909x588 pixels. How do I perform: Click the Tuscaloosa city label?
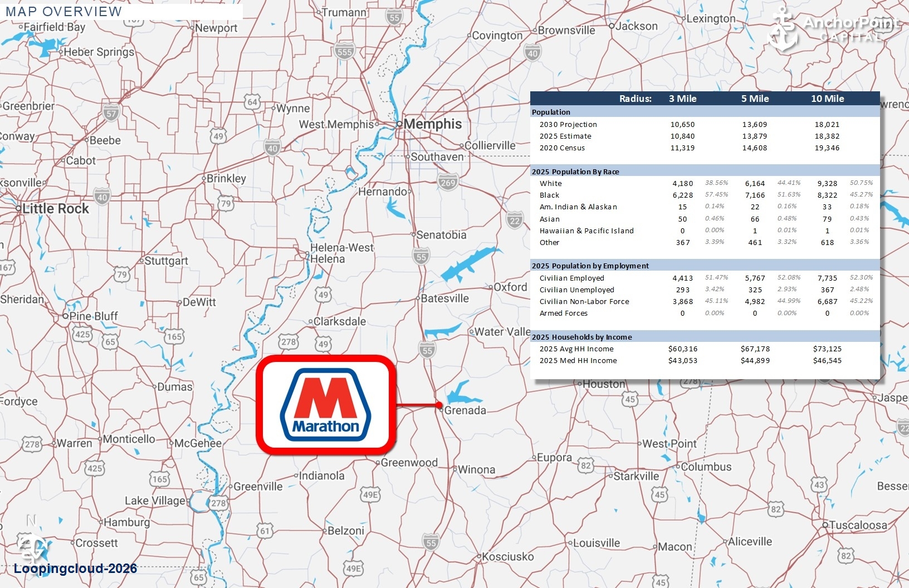(x=858, y=525)
